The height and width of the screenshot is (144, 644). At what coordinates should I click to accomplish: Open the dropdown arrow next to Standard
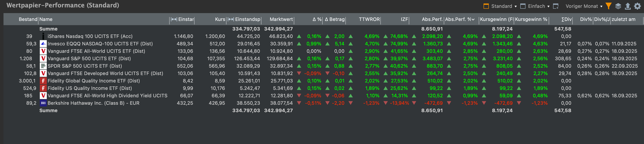click(x=515, y=7)
